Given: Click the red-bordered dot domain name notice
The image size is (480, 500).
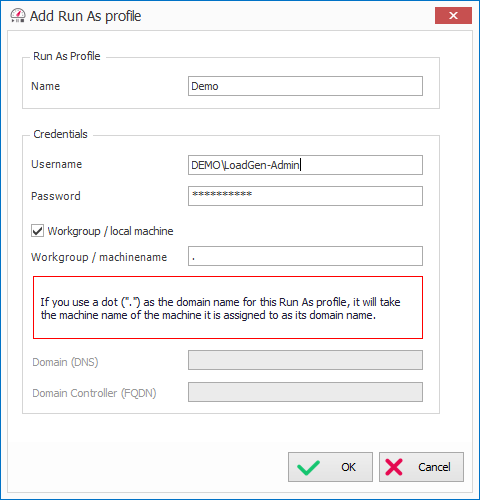Looking at the screenshot, I should (x=228, y=307).
